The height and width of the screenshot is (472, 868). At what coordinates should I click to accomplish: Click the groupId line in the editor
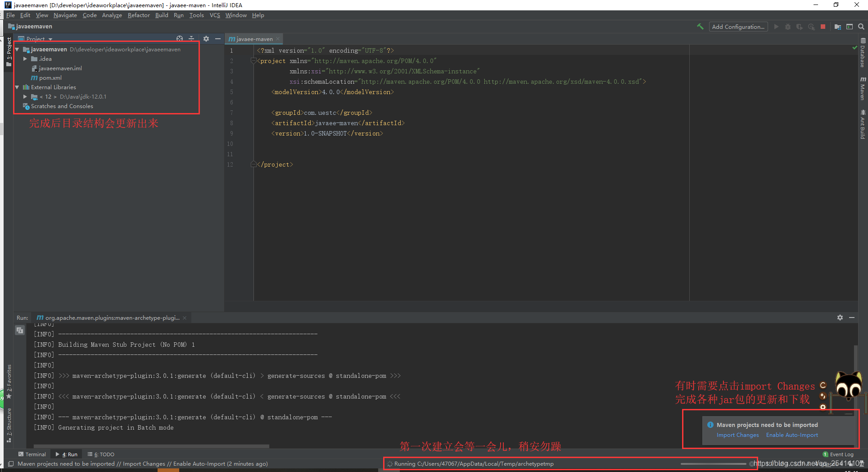tap(322, 113)
